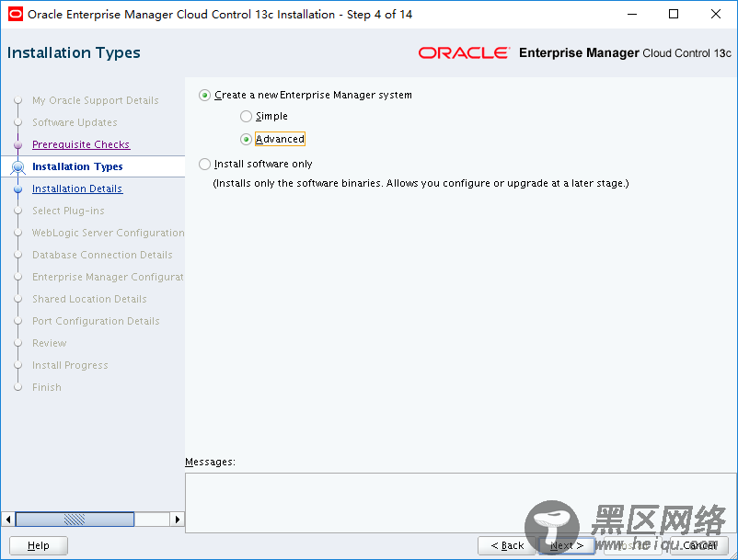Click the Select Plug-ins step
The height and width of the screenshot is (560, 738).
[x=68, y=211]
